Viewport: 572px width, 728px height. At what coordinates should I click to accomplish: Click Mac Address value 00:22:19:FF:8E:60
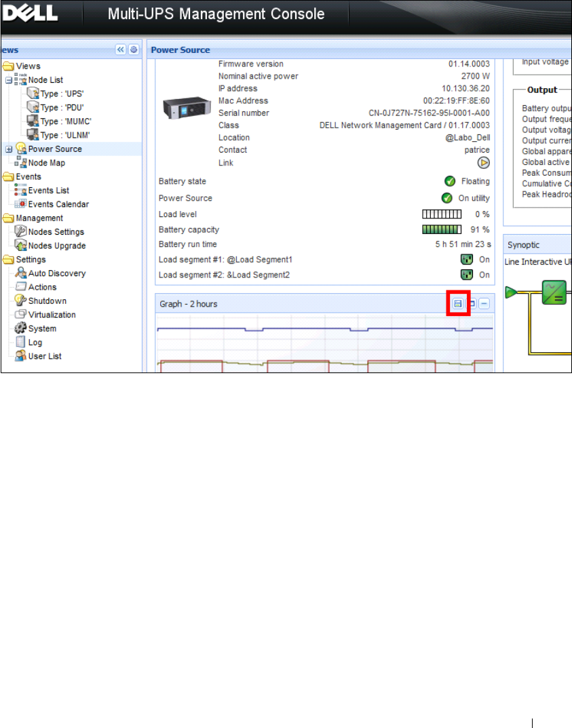pyautogui.click(x=456, y=100)
